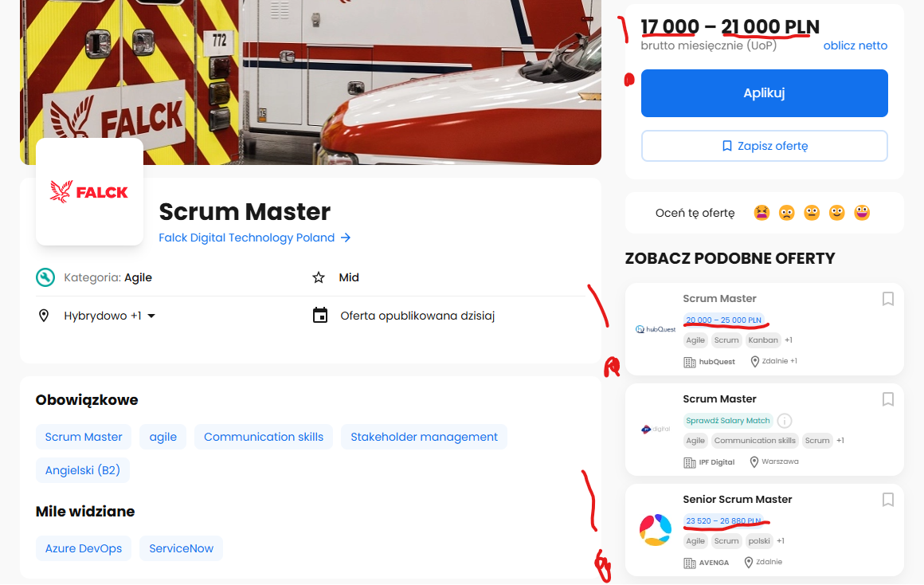
Task: Rate the offer with the angriest emoji
Action: pos(762,213)
